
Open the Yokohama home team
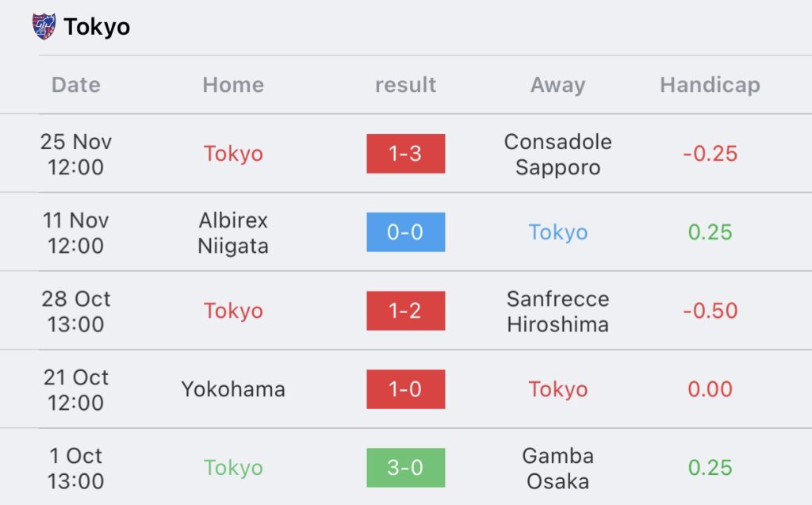pos(233,389)
